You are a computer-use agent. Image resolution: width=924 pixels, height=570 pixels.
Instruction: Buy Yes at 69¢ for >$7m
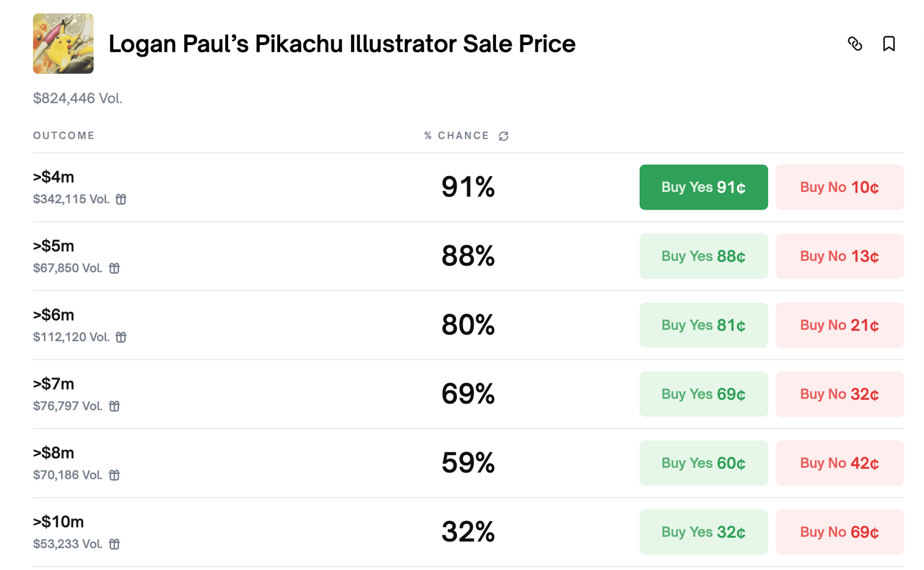[703, 394]
